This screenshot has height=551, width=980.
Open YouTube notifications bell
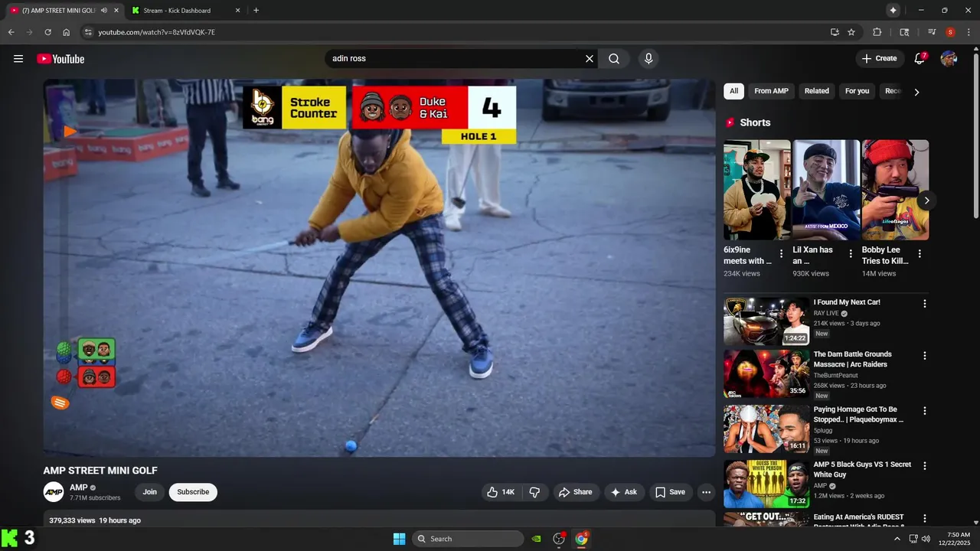[x=920, y=59]
